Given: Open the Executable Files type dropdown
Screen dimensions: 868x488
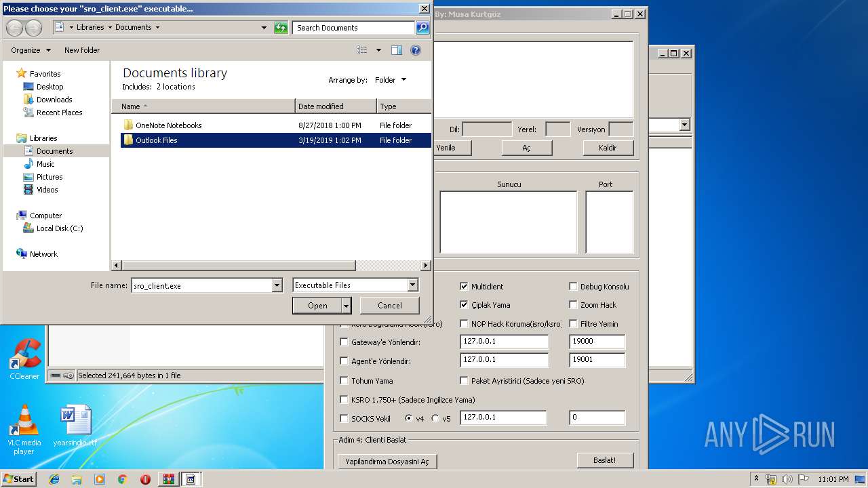Looking at the screenshot, I should point(413,285).
